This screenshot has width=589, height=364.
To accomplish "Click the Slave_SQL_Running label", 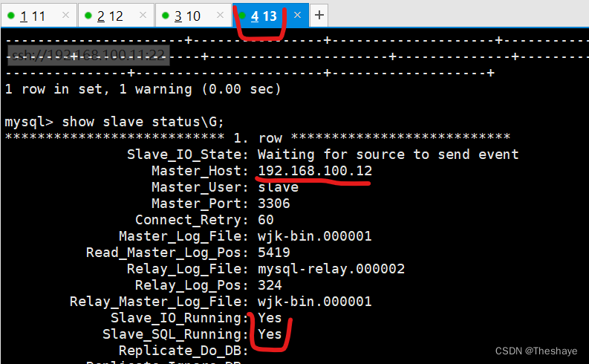I will [x=175, y=334].
